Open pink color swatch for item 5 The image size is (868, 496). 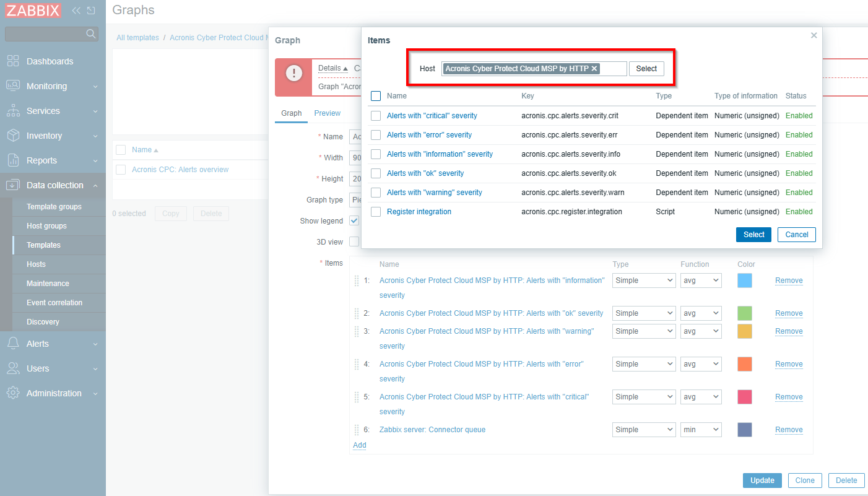pos(745,397)
